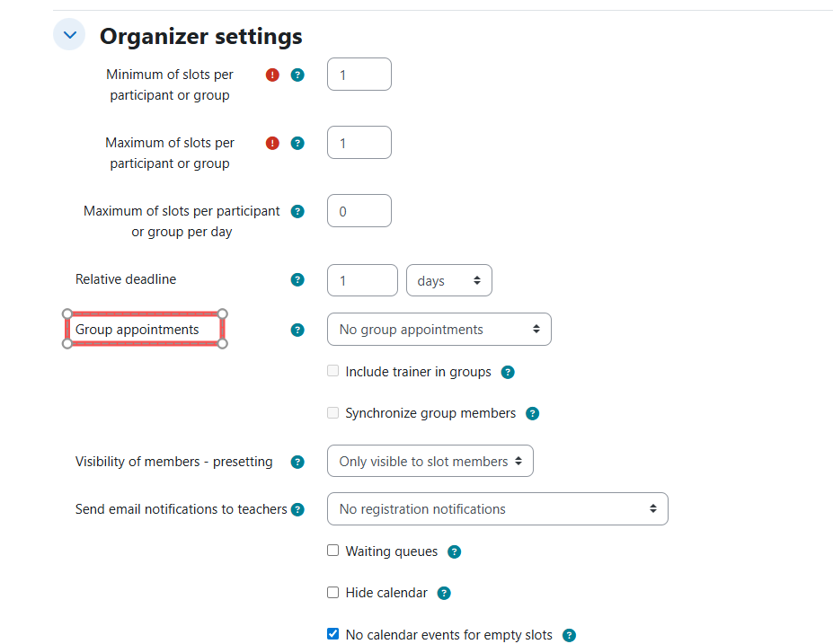Open the days unit dropdown

point(449,280)
